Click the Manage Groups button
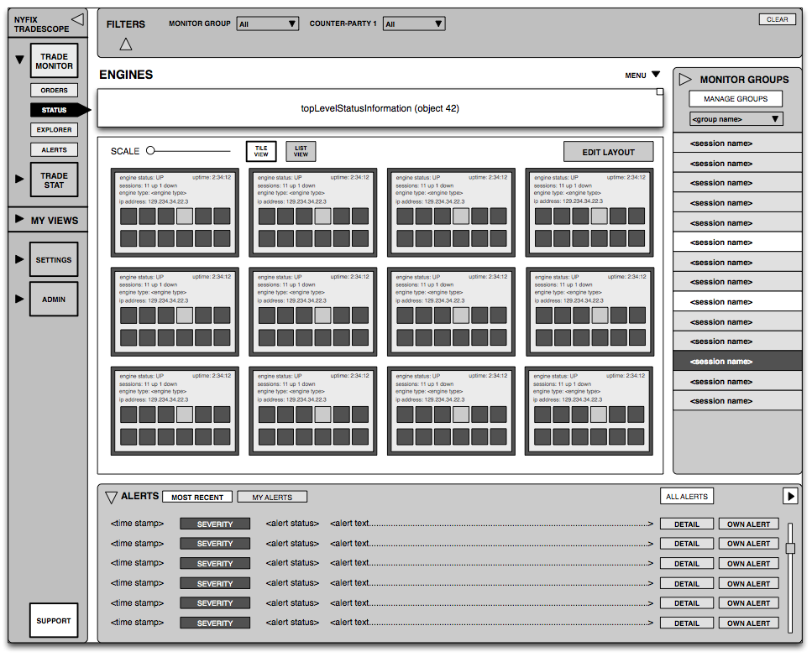The height and width of the screenshot is (657, 812). coord(736,99)
